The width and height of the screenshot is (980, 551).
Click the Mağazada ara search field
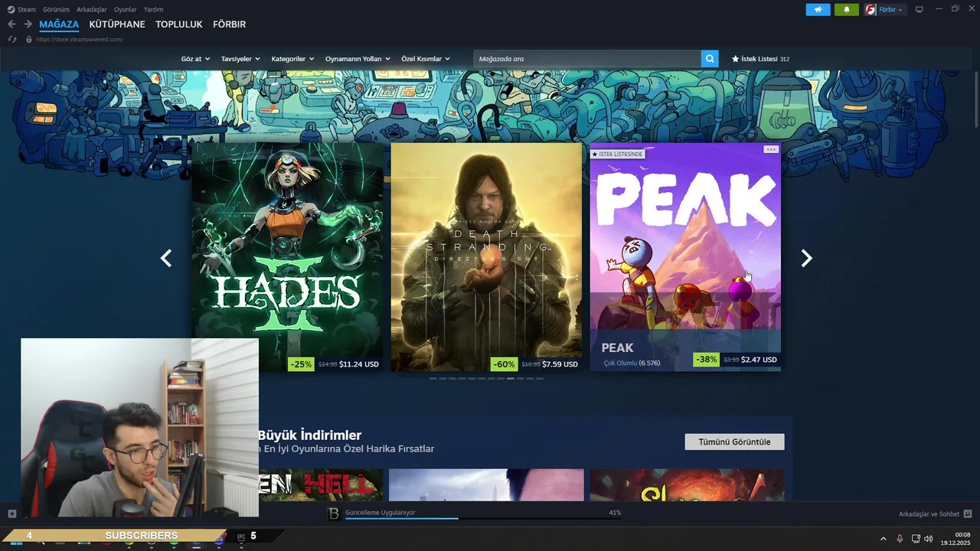[x=587, y=59]
